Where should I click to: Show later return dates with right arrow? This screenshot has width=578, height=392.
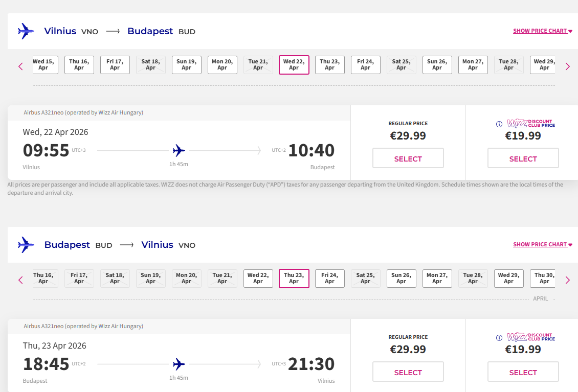click(567, 280)
